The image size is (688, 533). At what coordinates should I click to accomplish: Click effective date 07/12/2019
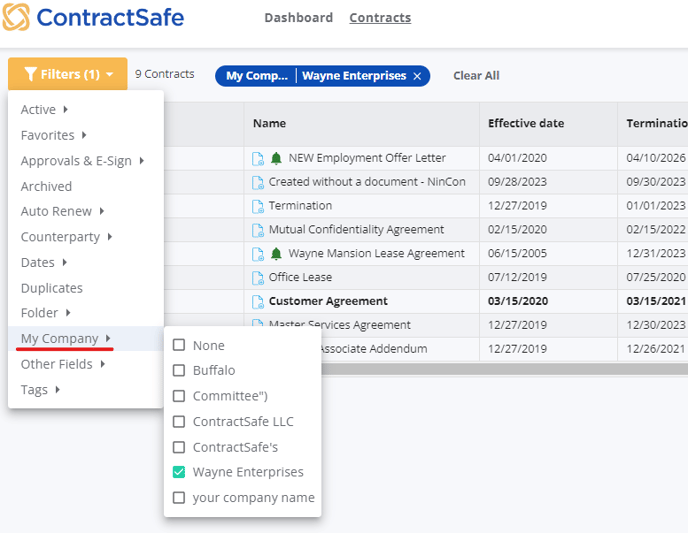[517, 277]
